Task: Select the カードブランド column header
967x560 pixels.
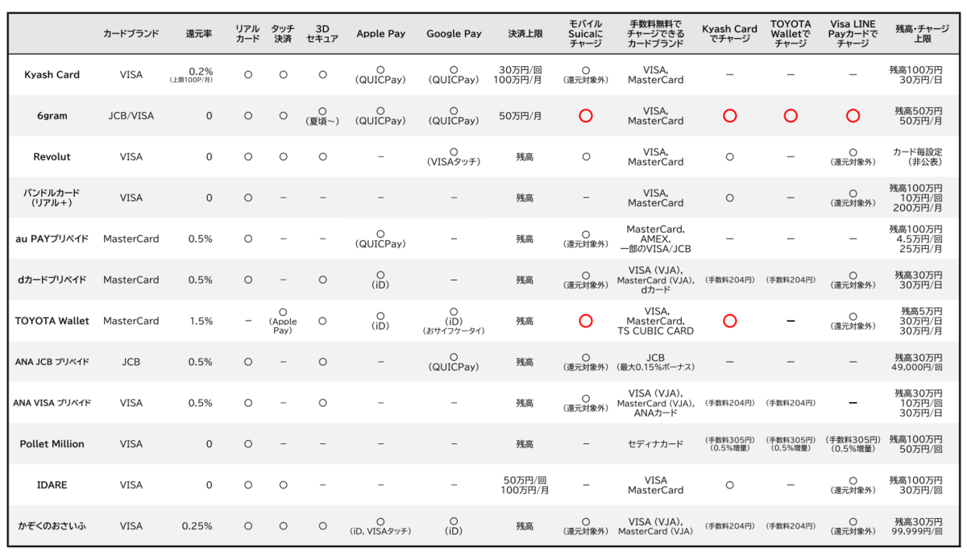Action: coord(131,34)
